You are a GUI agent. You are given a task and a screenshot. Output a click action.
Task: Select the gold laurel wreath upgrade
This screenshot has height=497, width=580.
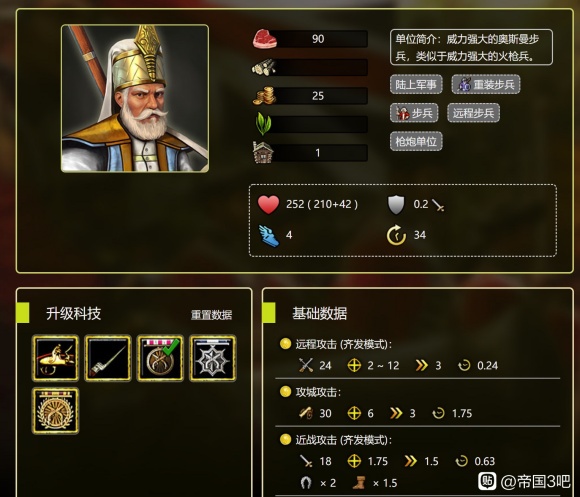[55, 410]
